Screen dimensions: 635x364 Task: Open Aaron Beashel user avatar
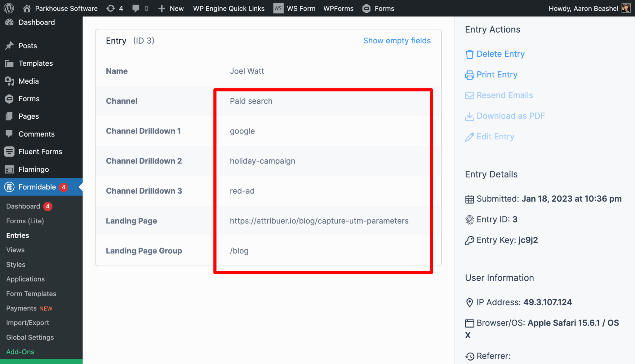click(626, 8)
